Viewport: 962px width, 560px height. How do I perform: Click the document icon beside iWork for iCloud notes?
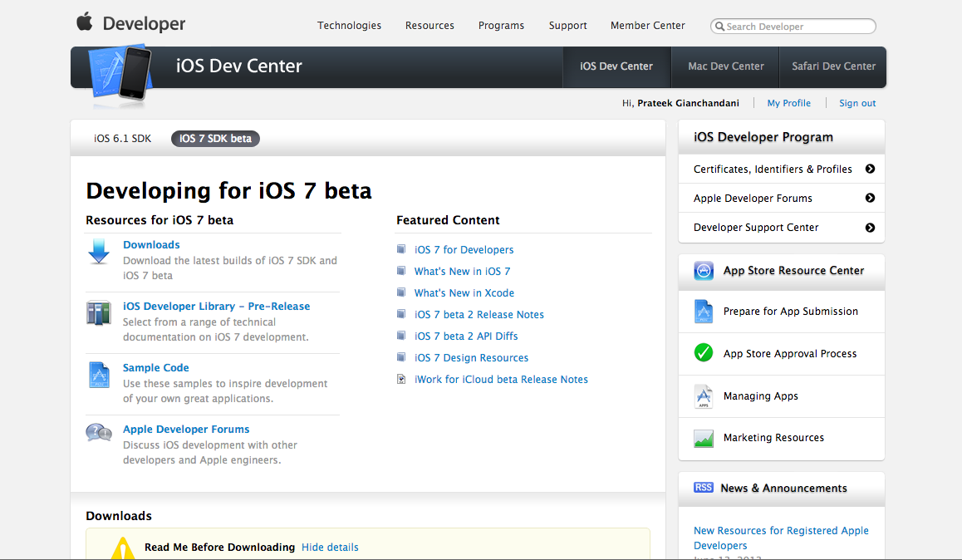400,379
